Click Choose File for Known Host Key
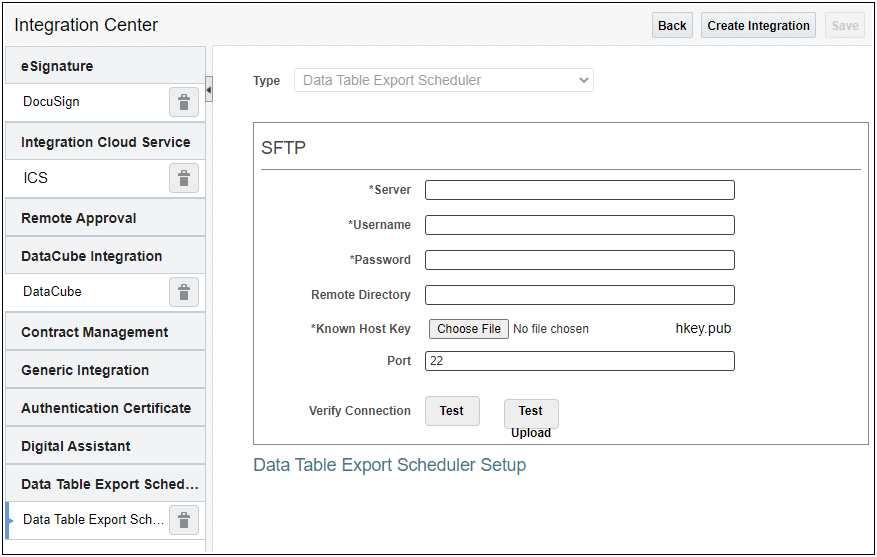This screenshot has width=877, height=557. [469, 329]
